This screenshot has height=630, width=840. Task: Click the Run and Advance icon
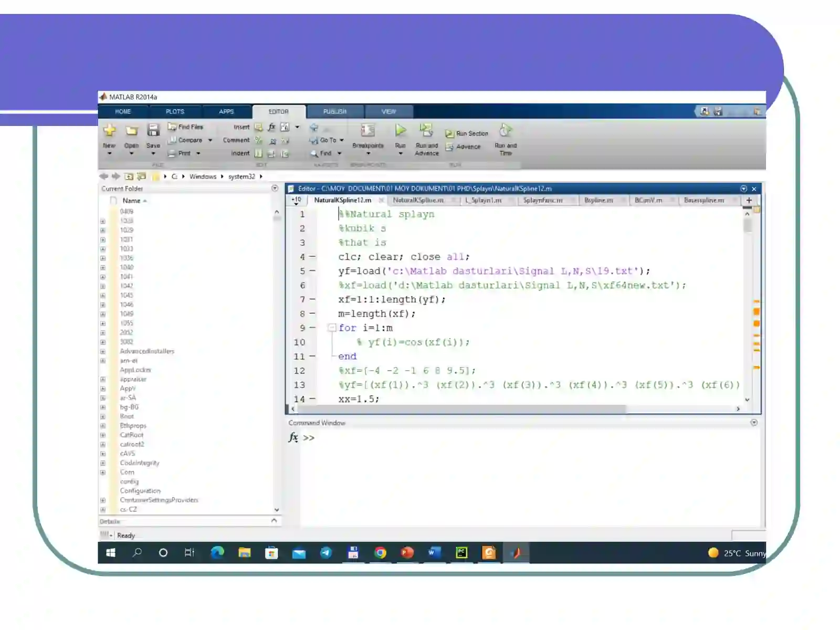pos(426,130)
